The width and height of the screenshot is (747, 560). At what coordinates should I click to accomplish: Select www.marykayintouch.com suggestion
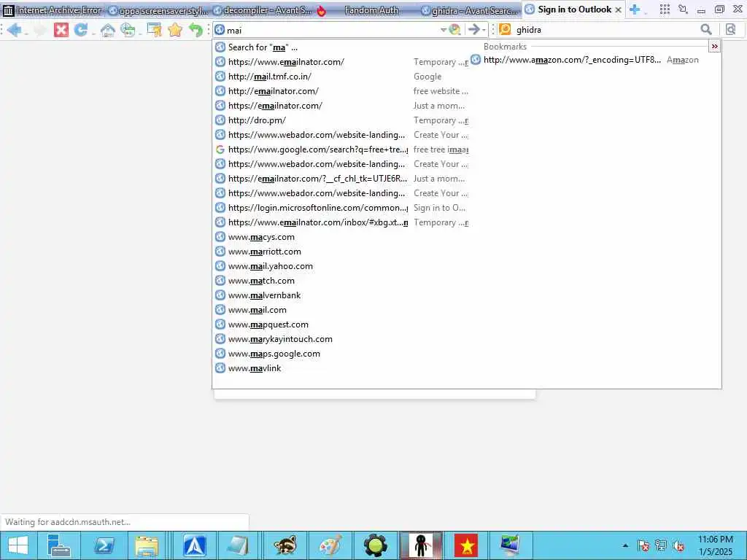click(x=341, y=339)
